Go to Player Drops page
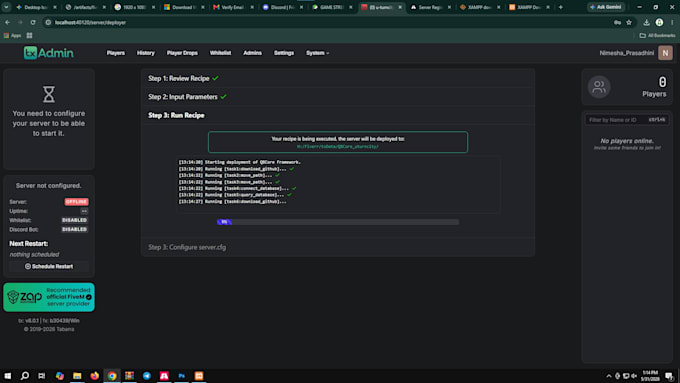 tap(182, 53)
